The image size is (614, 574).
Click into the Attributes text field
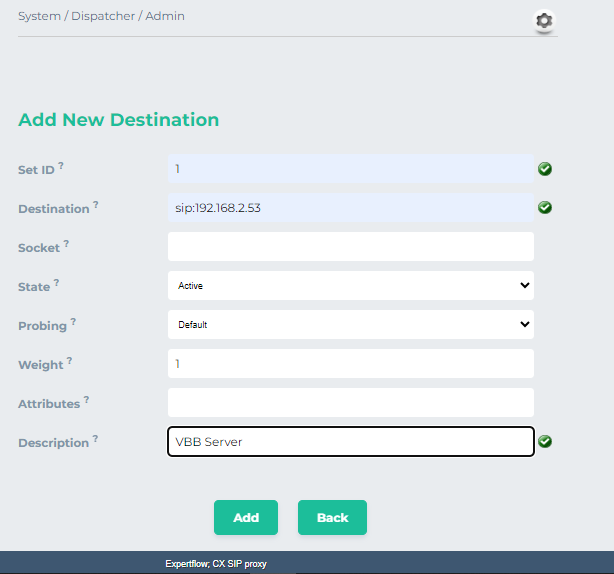click(x=350, y=403)
